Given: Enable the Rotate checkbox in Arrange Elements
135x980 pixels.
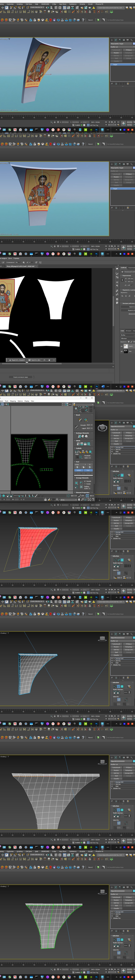Looking at the screenshot, I should click(x=85, y=484).
